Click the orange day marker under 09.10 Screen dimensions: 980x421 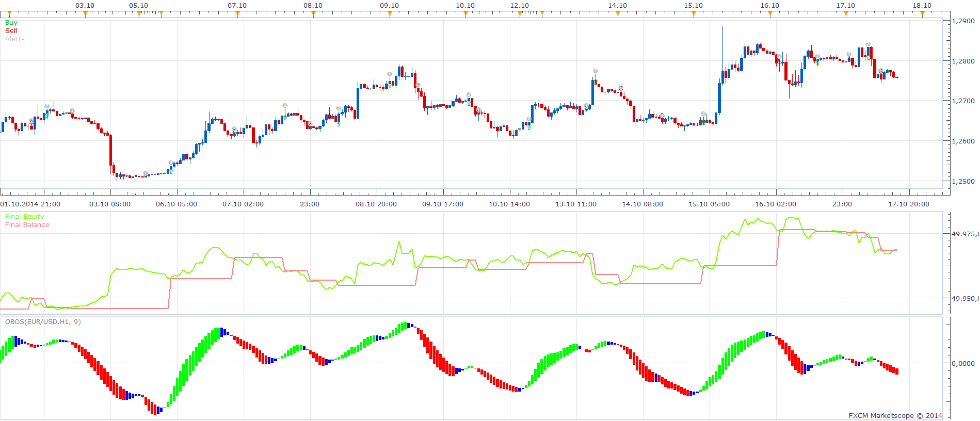click(390, 14)
